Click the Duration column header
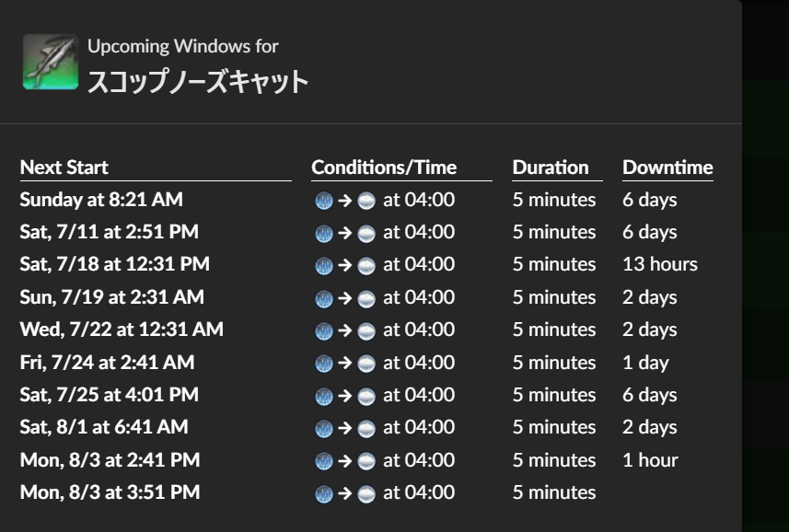Image resolution: width=789 pixels, height=532 pixels. pos(551,168)
